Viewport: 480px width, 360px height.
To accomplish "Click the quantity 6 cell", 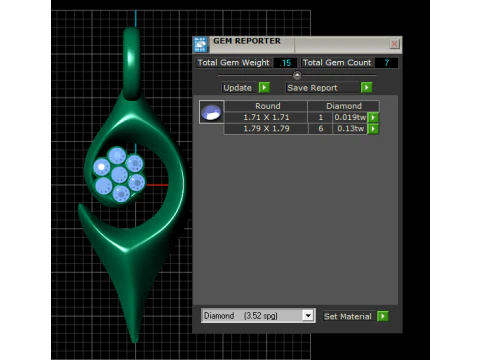I will click(320, 129).
